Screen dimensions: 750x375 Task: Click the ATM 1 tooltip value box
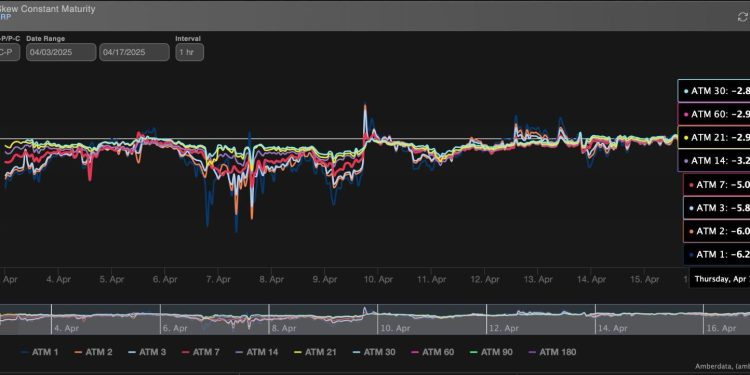(717, 254)
